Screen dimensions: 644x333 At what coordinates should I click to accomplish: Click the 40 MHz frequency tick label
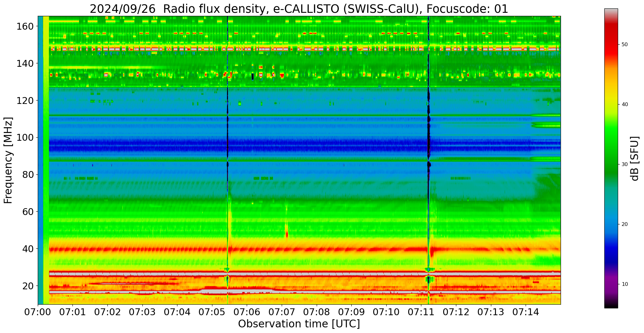[x=28, y=249]
